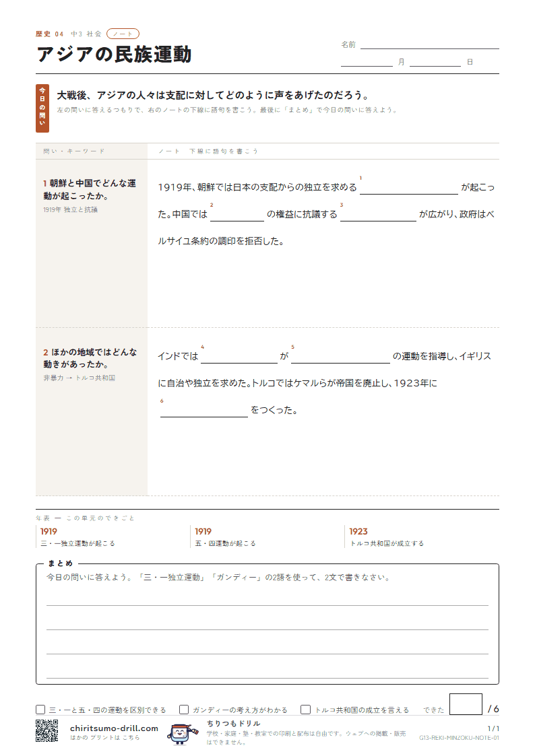The image size is (535, 756).
Task: Click the vertical 今日の問い orange label
Action: pos(42,108)
